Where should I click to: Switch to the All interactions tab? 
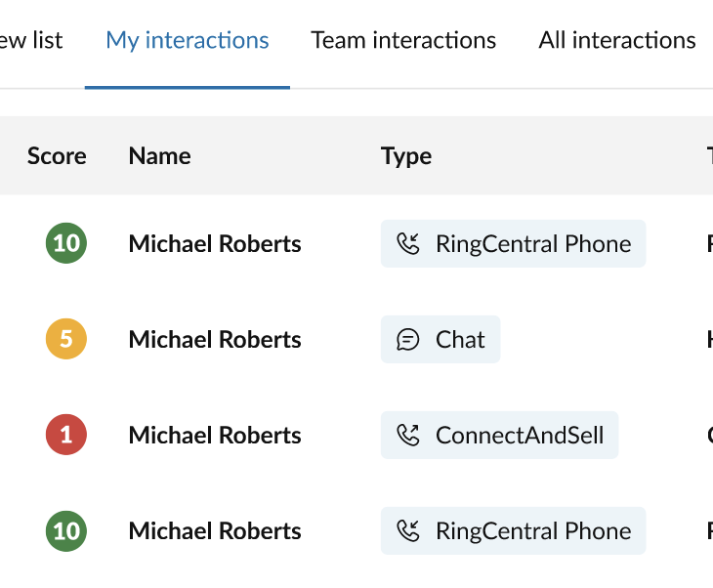(617, 40)
